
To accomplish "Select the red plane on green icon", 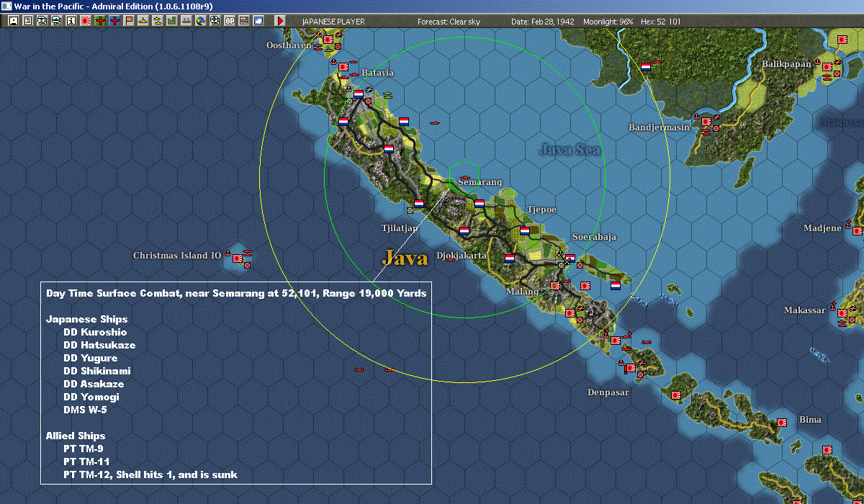I will 99,21.
